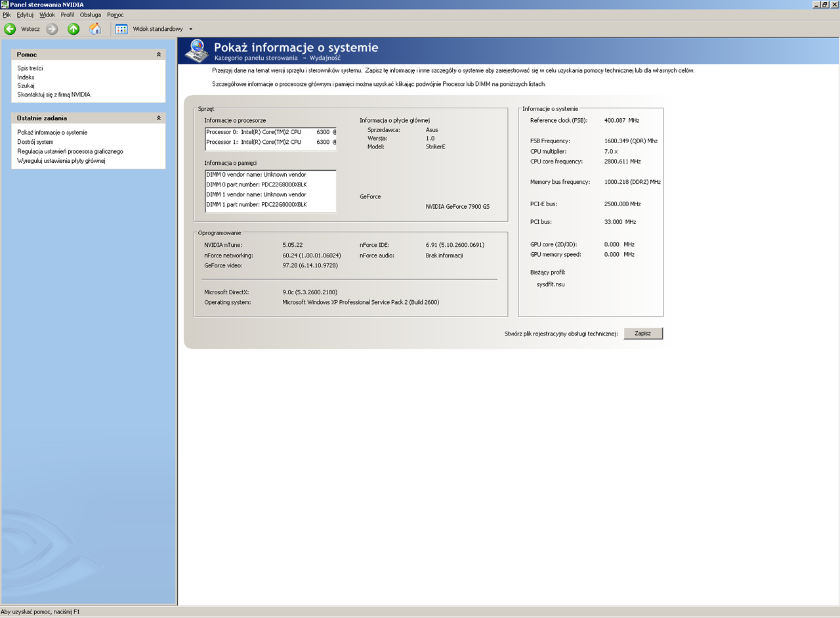This screenshot has width=840, height=618.
Task: Open Wyreguluj ustawienia płyty głównej
Action: coord(61,160)
